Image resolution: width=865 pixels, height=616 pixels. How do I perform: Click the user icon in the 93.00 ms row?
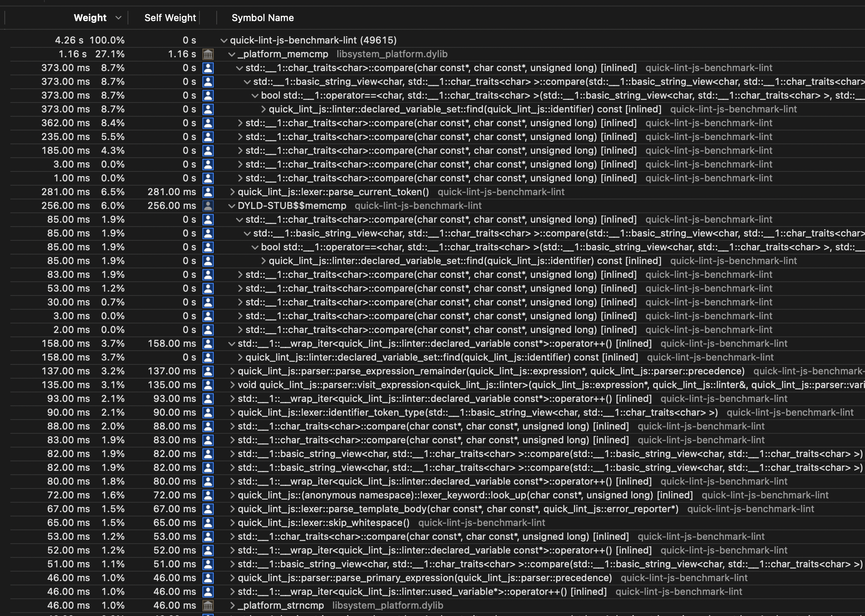[208, 398]
